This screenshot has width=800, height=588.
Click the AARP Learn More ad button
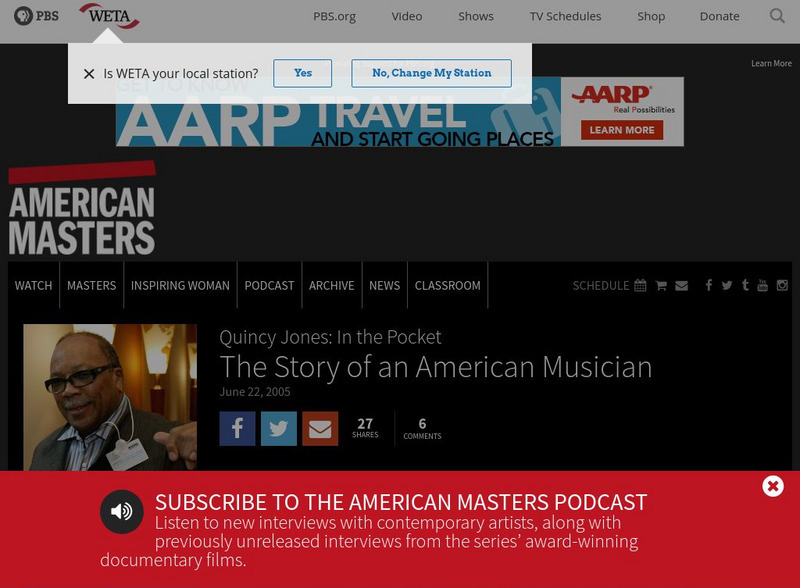622,130
